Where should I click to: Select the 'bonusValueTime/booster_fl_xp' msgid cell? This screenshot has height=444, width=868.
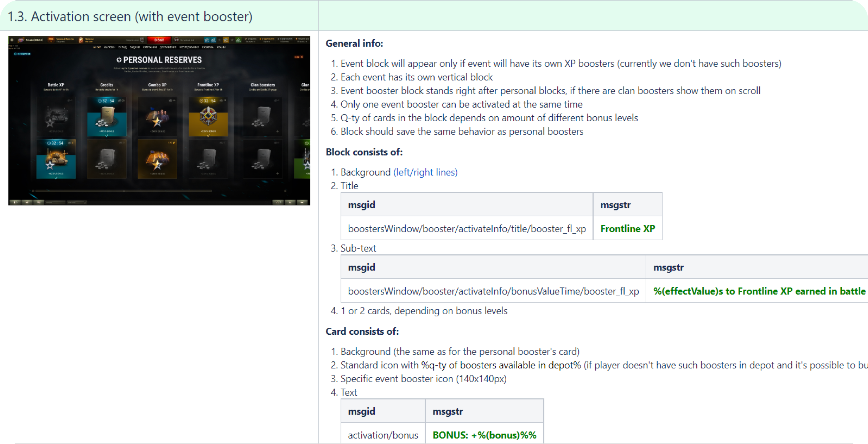click(x=493, y=291)
